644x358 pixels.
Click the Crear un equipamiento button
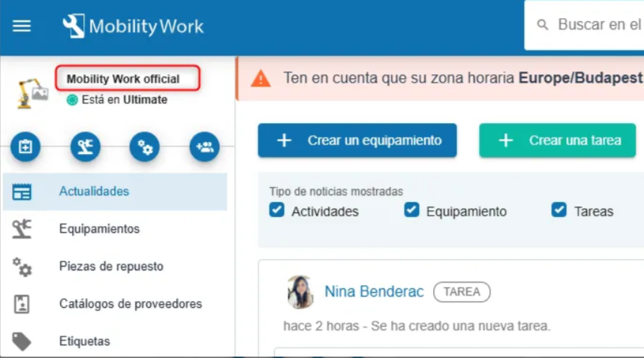[357, 140]
